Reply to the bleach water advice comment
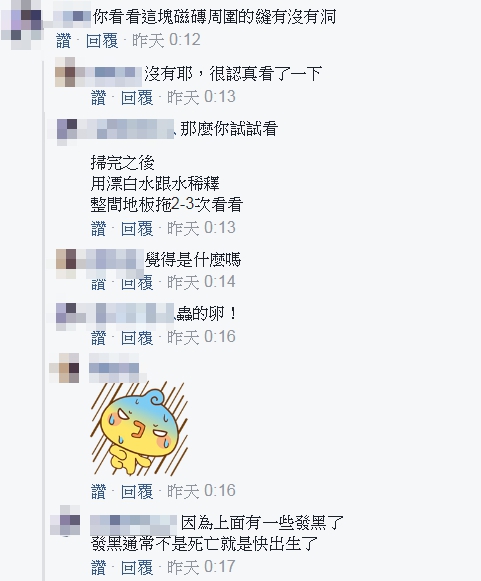 tap(137, 228)
